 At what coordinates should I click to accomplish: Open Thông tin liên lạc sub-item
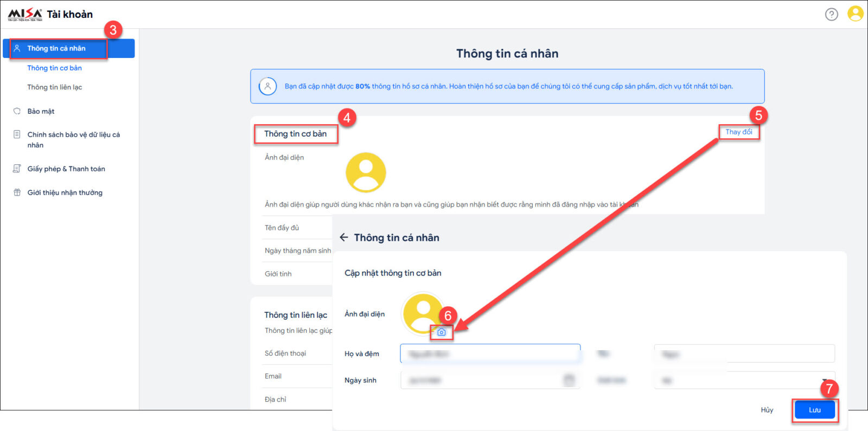[x=54, y=87]
